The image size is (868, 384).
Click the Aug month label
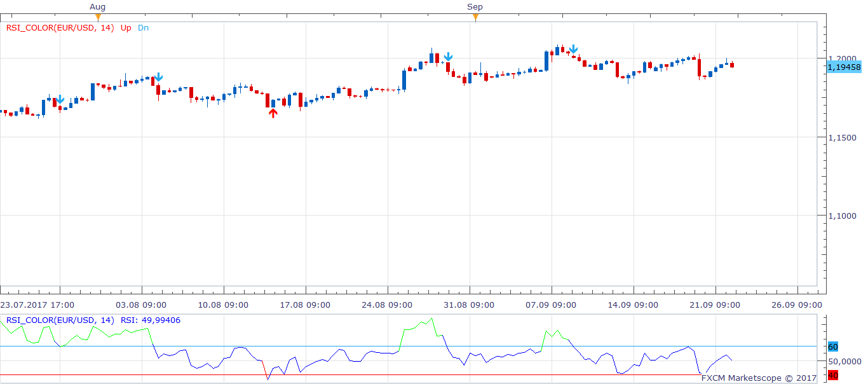(x=97, y=7)
